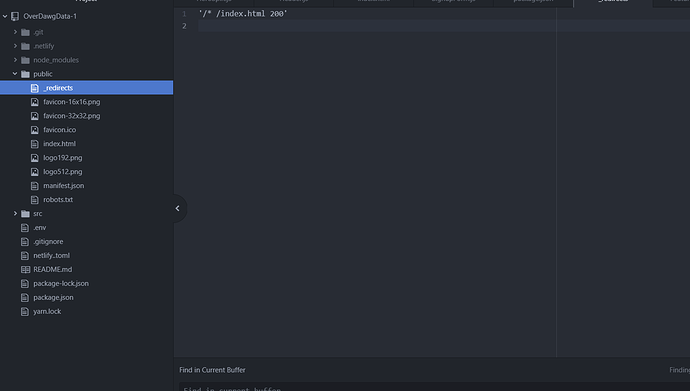The height and width of the screenshot is (391, 690).
Task: Expand the src folder chevron
Action: click(15, 213)
